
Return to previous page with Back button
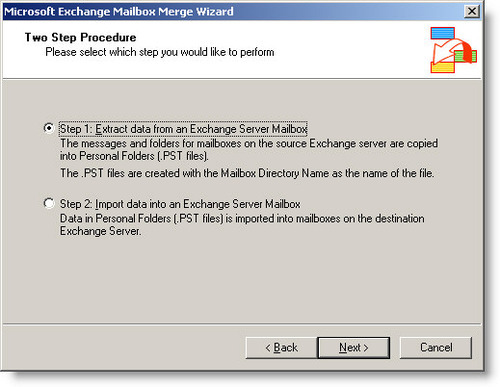click(281, 348)
